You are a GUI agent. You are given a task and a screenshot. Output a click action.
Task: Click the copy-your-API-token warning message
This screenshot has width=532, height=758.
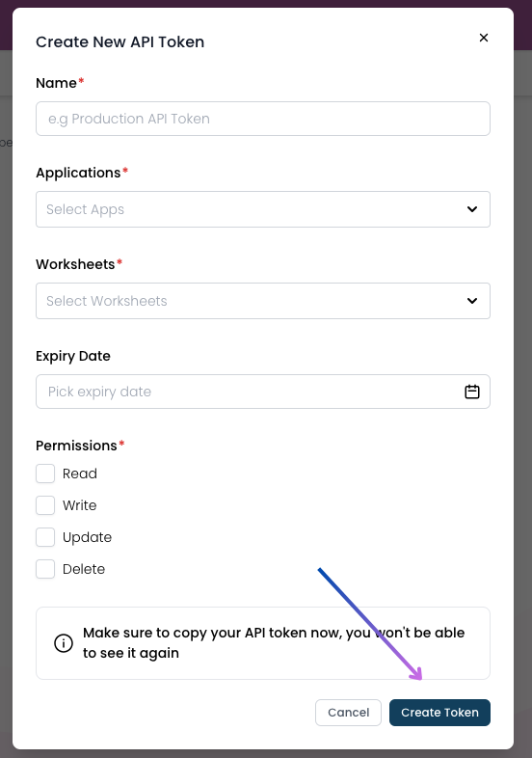[274, 643]
